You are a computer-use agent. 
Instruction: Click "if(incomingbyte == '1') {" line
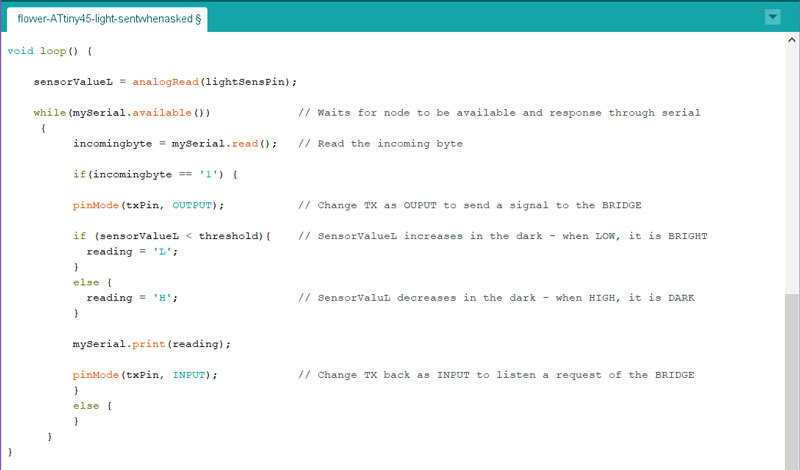(155, 175)
